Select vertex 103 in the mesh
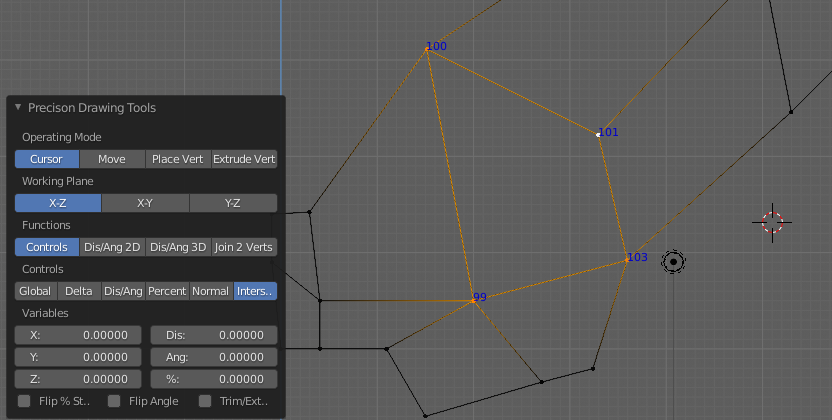The height and width of the screenshot is (420, 832). pyautogui.click(x=627, y=259)
